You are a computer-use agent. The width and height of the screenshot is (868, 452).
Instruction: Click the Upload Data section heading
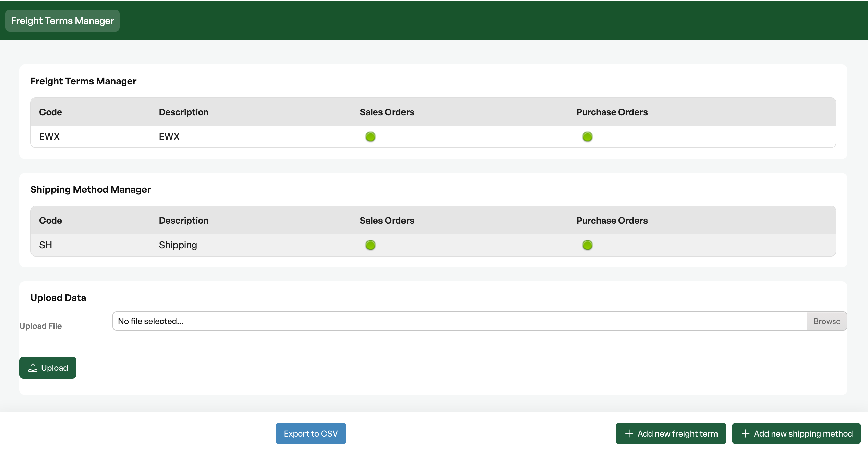pos(58,298)
